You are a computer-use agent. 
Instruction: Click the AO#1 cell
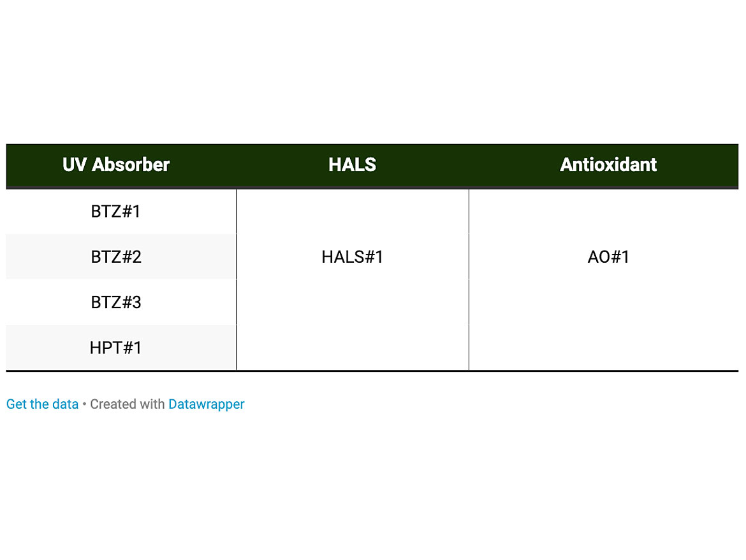coord(608,257)
